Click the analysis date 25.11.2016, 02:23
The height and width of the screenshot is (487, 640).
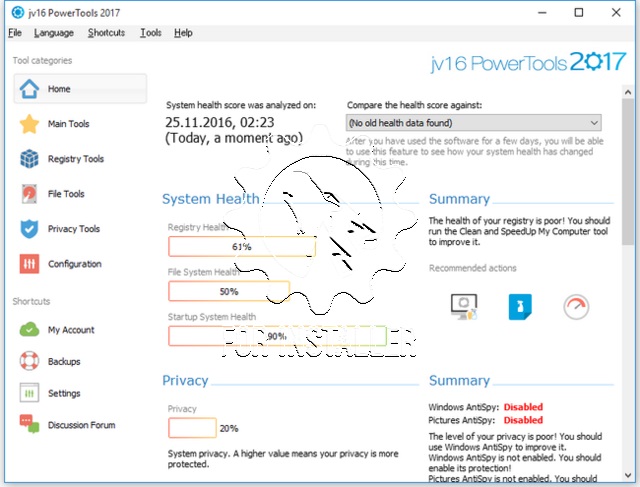pyautogui.click(x=220, y=122)
